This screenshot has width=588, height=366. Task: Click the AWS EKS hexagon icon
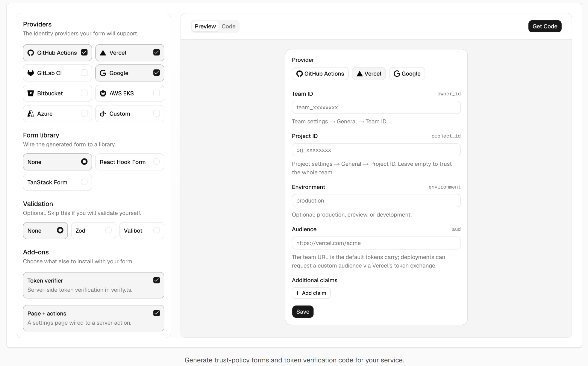click(x=103, y=93)
